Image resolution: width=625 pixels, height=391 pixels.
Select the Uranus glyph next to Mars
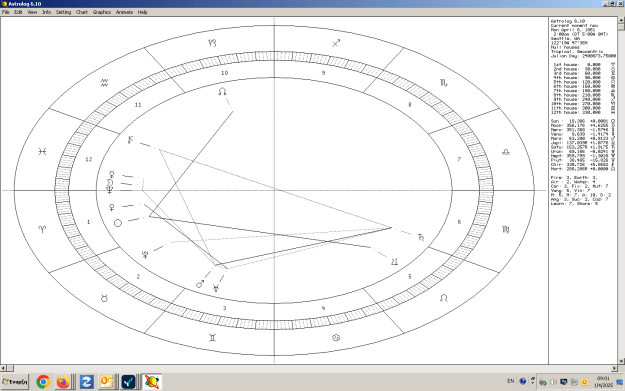click(x=216, y=288)
